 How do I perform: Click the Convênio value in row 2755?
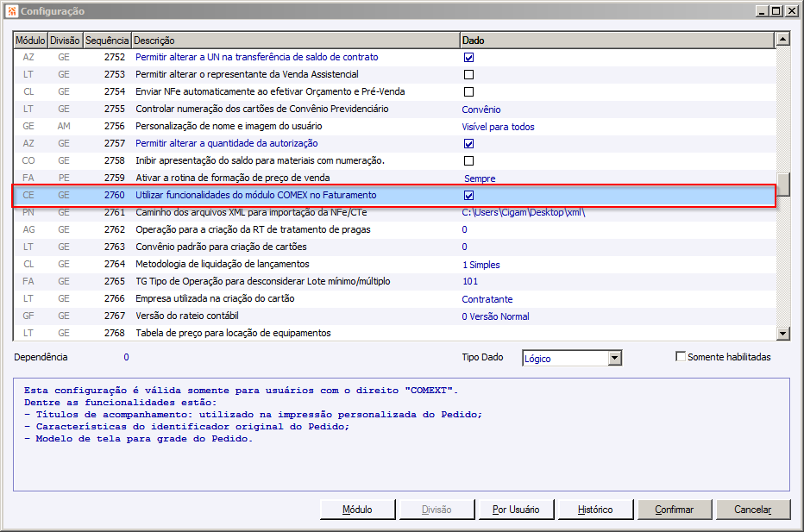(x=481, y=110)
